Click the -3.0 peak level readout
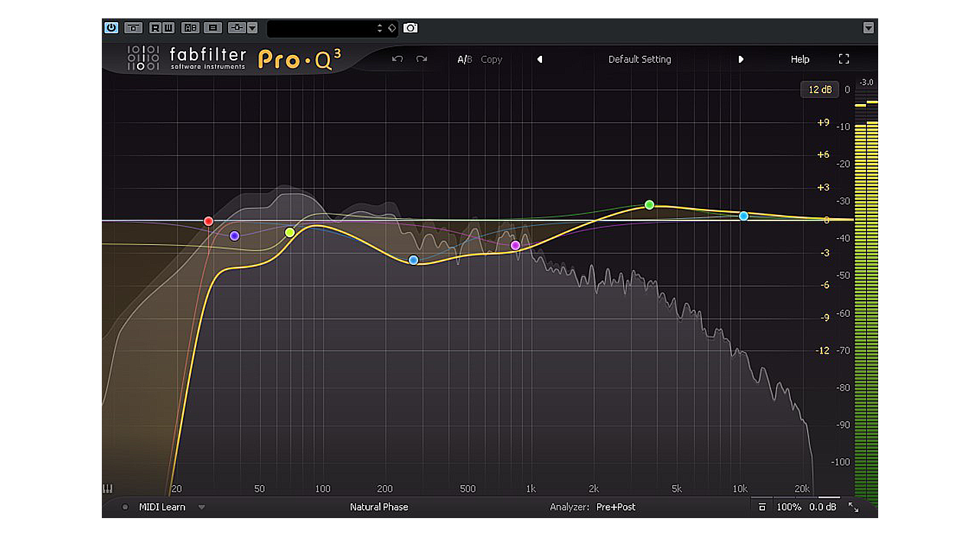Image resolution: width=980 pixels, height=551 pixels. tap(866, 82)
